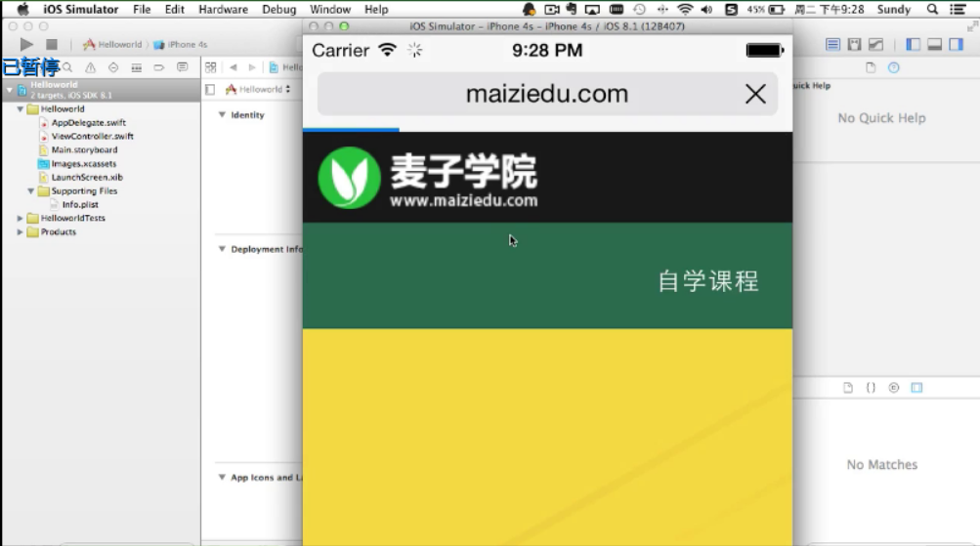Switch to the Version editor
Viewport: 980px width, 546px height.
coord(876,44)
